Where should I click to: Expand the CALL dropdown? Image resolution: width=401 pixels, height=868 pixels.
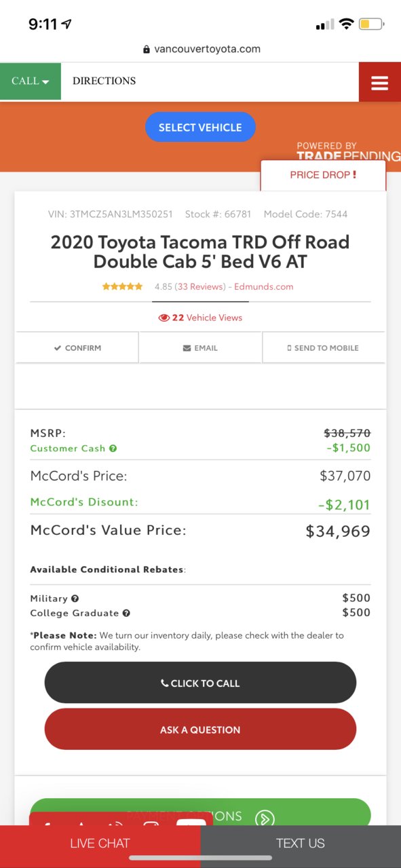click(x=31, y=81)
